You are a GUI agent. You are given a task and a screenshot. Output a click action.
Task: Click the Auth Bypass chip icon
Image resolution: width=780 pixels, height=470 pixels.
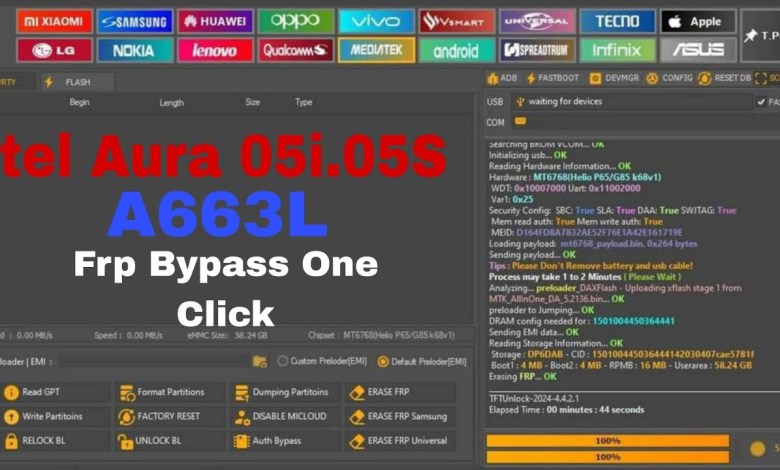241,441
